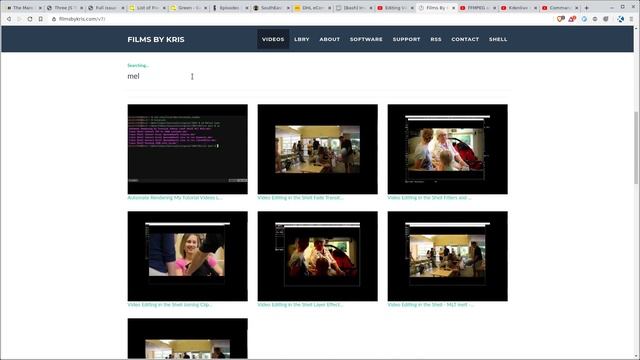640x360 pixels.
Task: Click the page vertical scrollbar thumb
Action: click(x=636, y=147)
